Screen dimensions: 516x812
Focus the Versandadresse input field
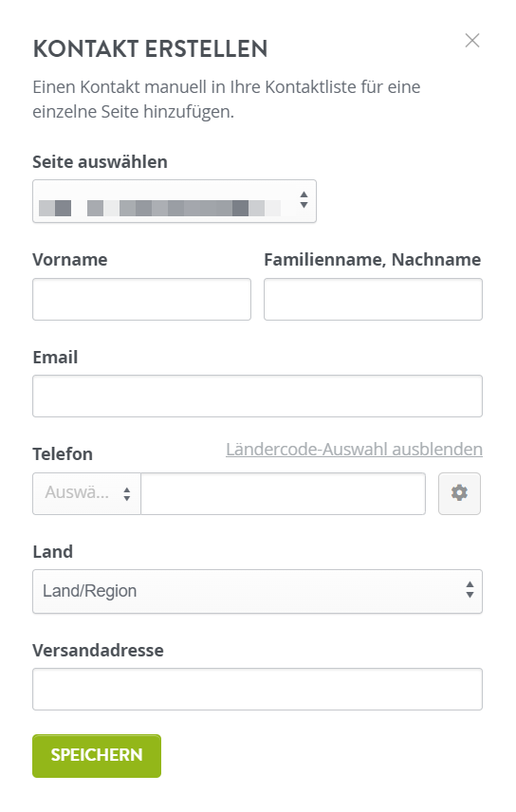[x=257, y=690]
